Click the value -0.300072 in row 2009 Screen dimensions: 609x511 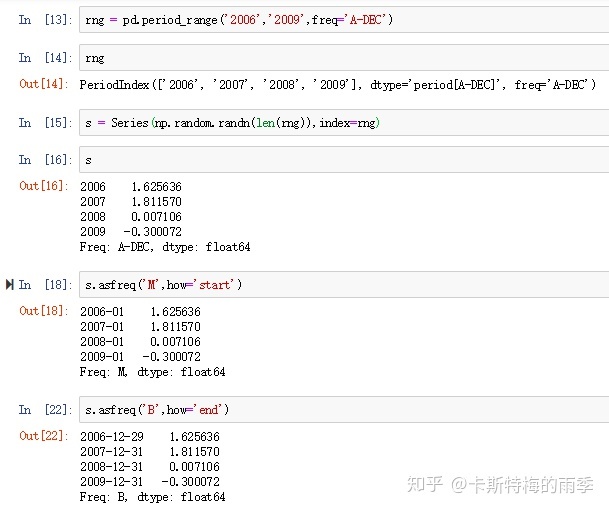[x=153, y=232]
